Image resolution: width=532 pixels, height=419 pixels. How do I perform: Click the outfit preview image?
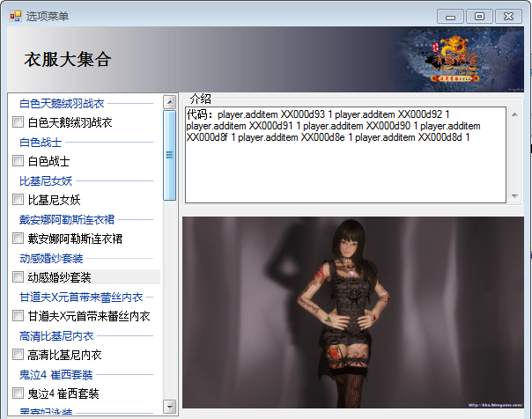[352, 312]
